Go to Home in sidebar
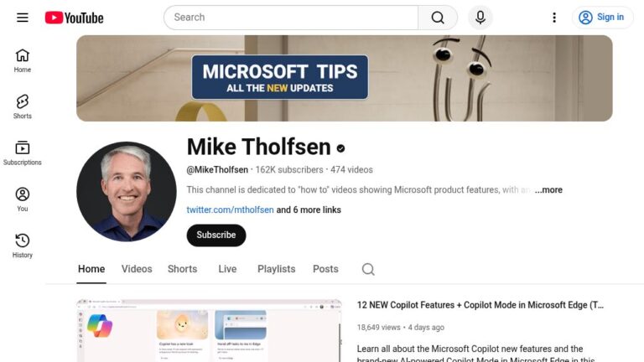This screenshot has width=644, height=362. 23,60
